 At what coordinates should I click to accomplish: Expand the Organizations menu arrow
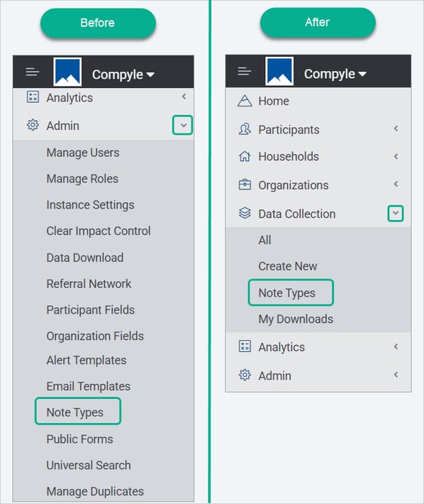pos(396,184)
